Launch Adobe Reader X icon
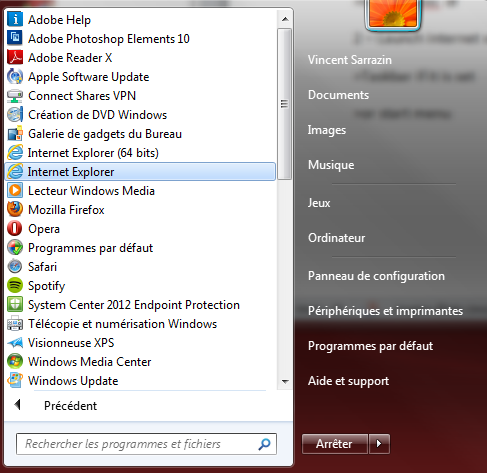The image size is (487, 473). (15, 57)
